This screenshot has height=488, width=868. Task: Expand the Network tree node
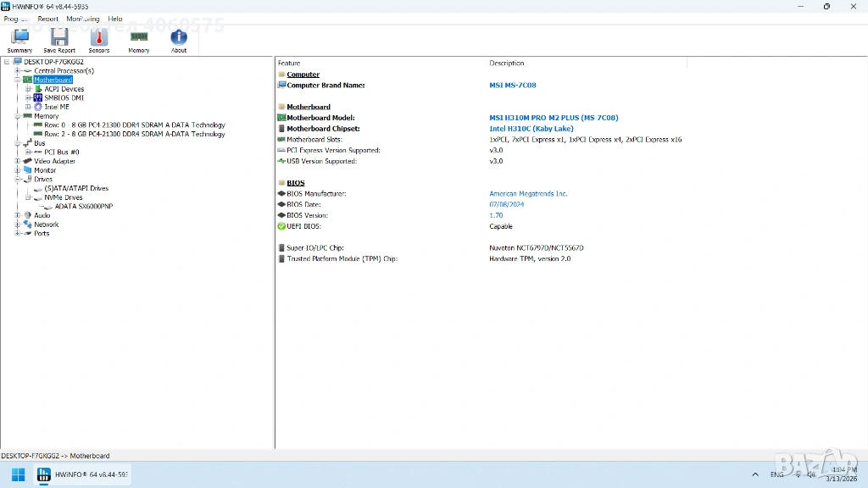17,225
